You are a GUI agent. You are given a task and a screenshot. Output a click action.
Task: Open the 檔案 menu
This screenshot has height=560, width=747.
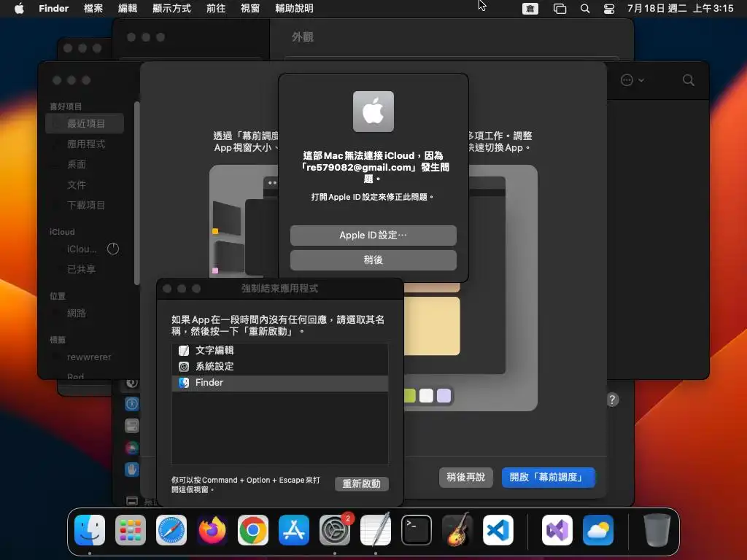pos(93,9)
